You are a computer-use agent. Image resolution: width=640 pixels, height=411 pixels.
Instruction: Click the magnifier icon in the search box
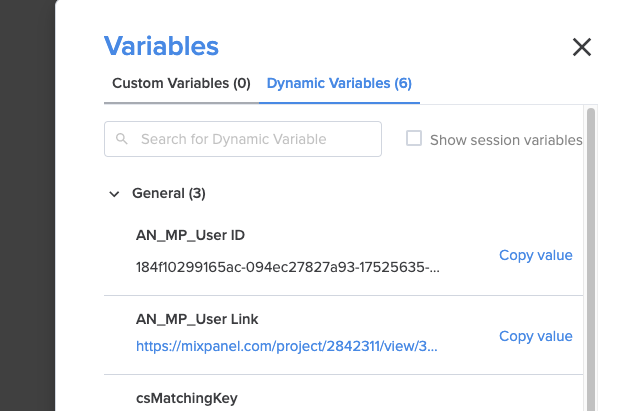pos(122,139)
